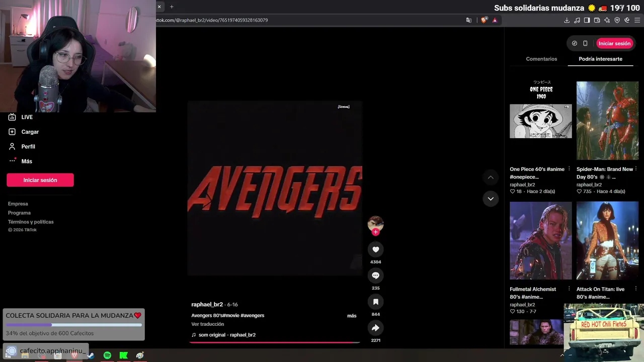The width and height of the screenshot is (644, 362).
Task: Click the Brave Shields lion icon
Action: (484, 20)
